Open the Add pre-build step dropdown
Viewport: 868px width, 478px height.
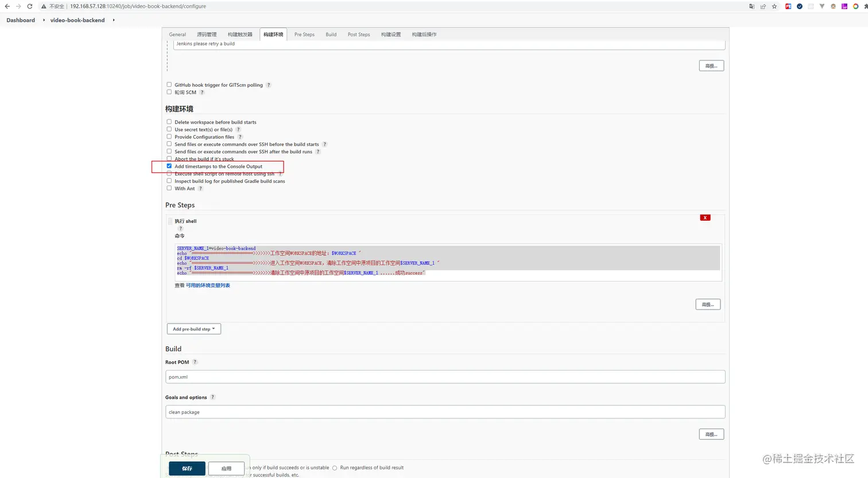tap(194, 329)
